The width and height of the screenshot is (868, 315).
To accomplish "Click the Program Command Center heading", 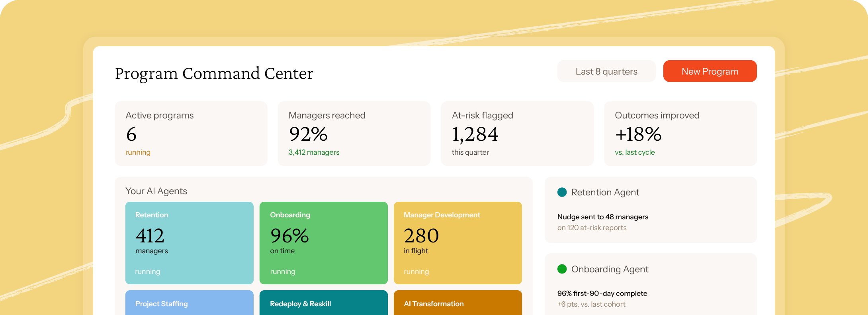I will coord(214,73).
